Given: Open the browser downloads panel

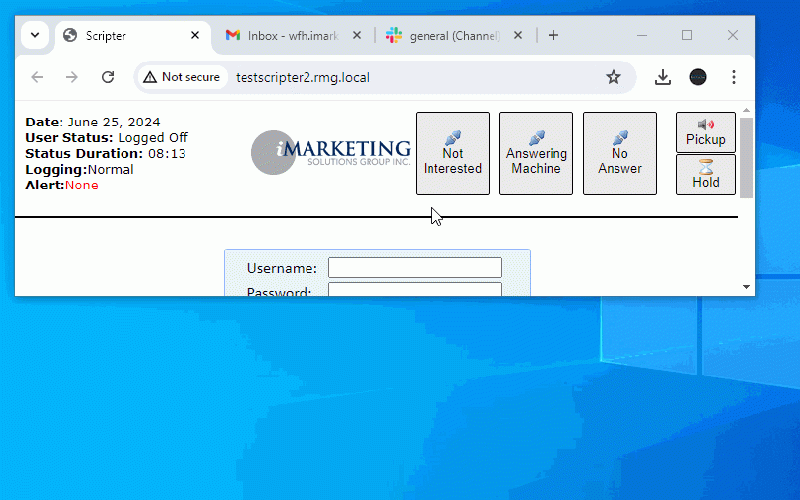Looking at the screenshot, I should point(662,77).
